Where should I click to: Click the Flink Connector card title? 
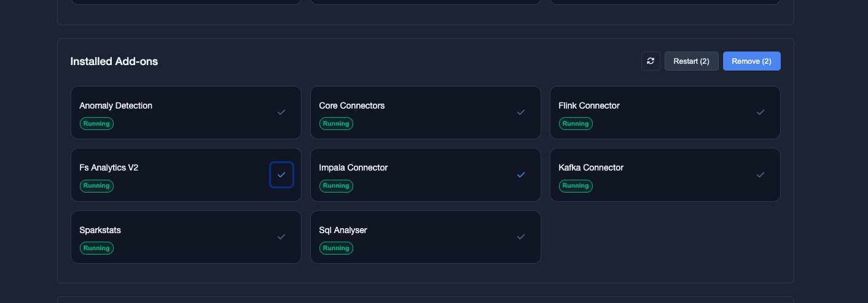(589, 105)
